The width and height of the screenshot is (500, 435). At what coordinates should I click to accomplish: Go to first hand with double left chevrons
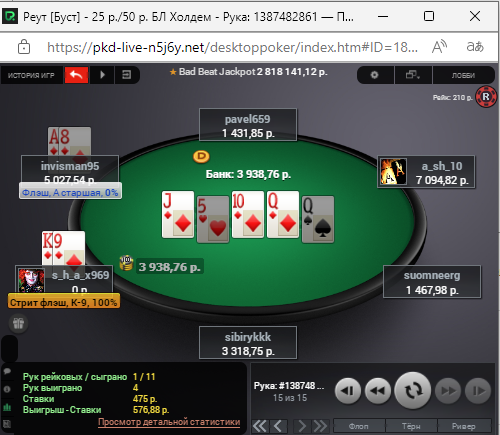tap(260, 426)
